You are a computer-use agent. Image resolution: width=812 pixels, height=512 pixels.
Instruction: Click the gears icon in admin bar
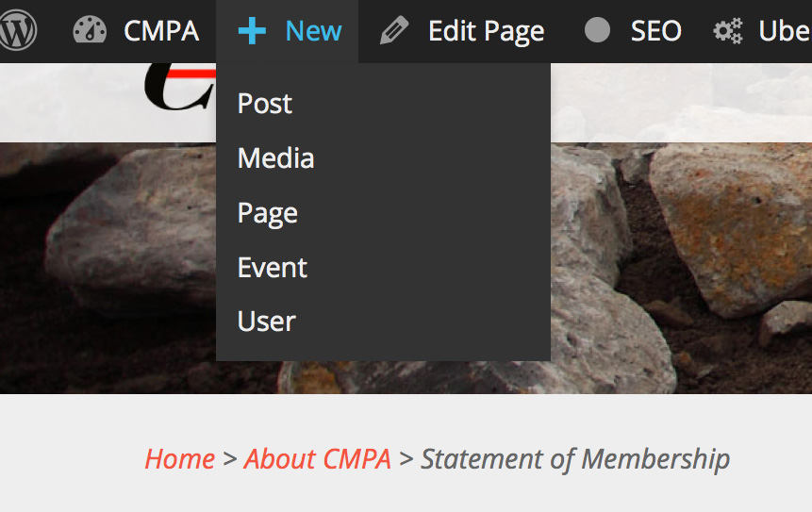tap(728, 31)
